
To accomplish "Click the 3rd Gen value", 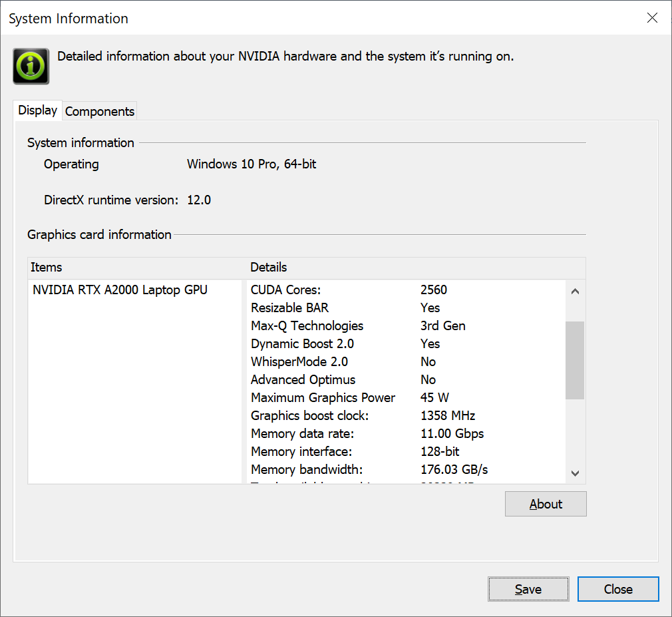I will [x=442, y=326].
